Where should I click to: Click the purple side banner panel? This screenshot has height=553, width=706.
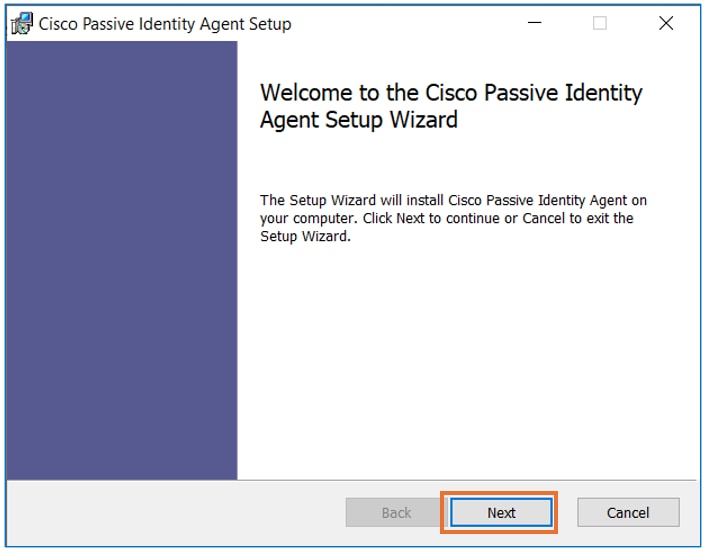[x=122, y=260]
